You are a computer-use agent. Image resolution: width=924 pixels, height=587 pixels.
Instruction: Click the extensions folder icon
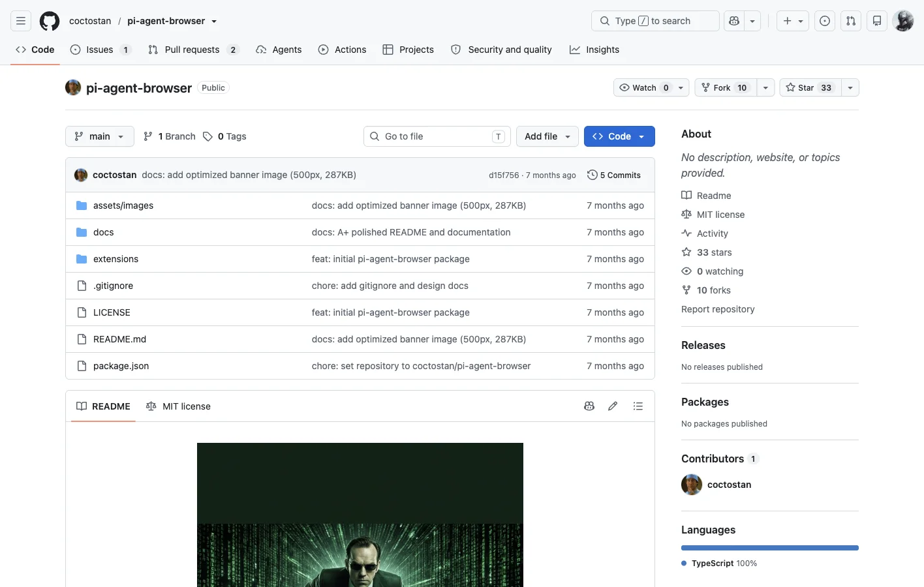click(x=82, y=259)
